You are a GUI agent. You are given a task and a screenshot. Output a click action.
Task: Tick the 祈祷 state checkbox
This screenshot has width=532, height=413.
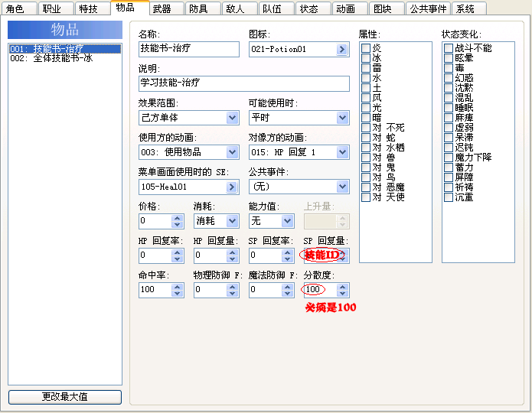(x=449, y=187)
